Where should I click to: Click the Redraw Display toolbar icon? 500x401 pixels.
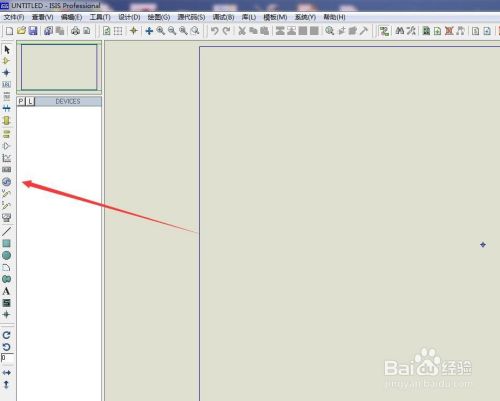point(107,31)
